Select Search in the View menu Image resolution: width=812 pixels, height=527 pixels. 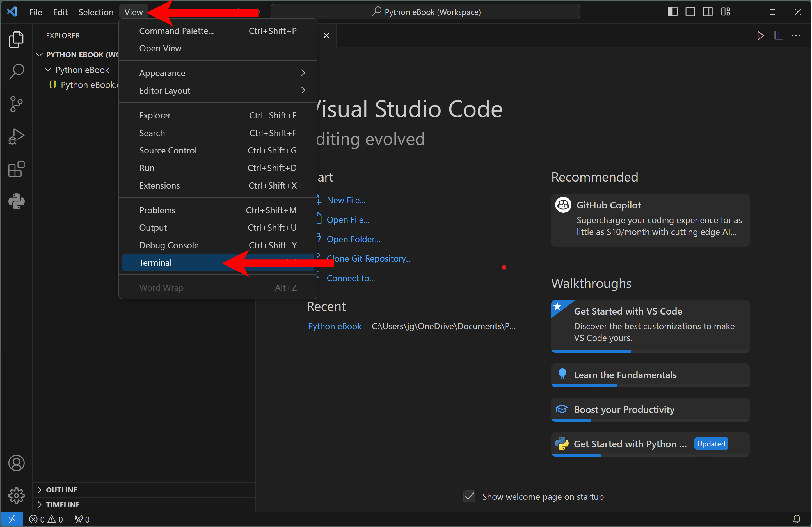click(218, 133)
